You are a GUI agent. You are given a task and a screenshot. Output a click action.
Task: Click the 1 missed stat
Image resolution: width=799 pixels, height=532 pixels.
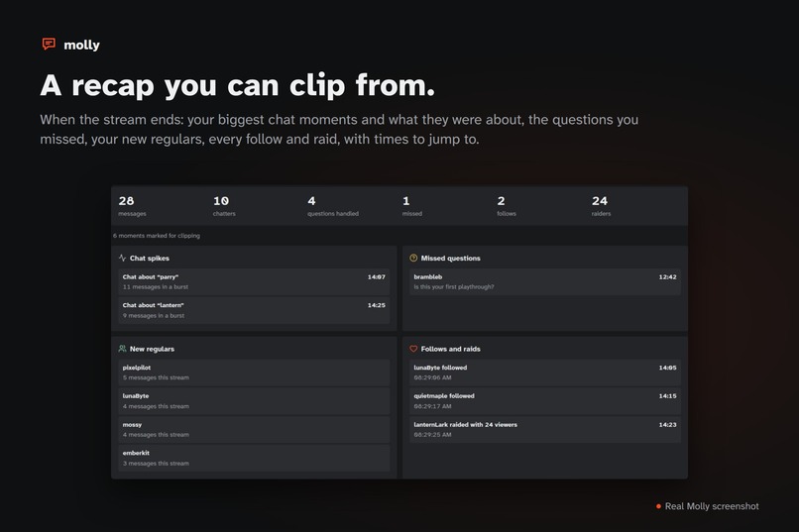pyautogui.click(x=411, y=206)
